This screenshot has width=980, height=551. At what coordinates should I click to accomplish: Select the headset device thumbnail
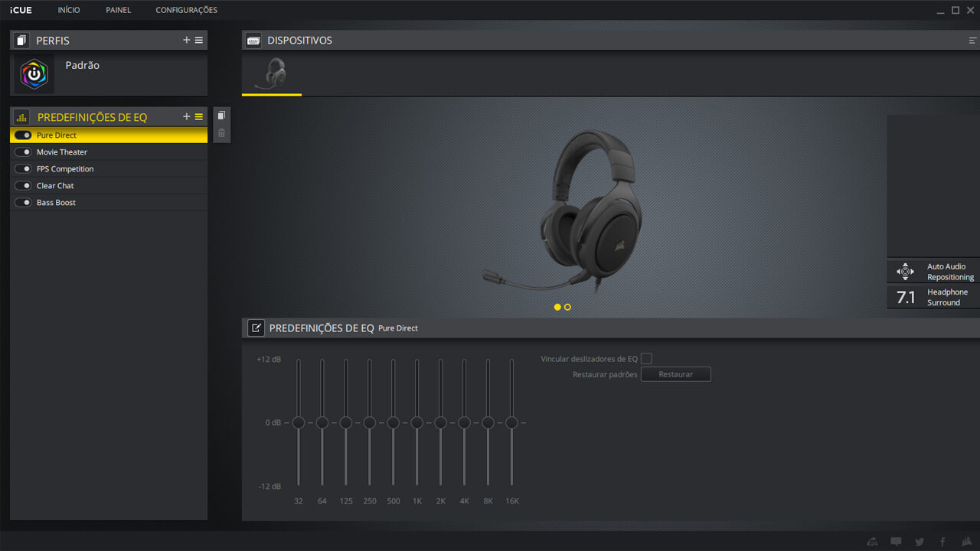point(272,74)
